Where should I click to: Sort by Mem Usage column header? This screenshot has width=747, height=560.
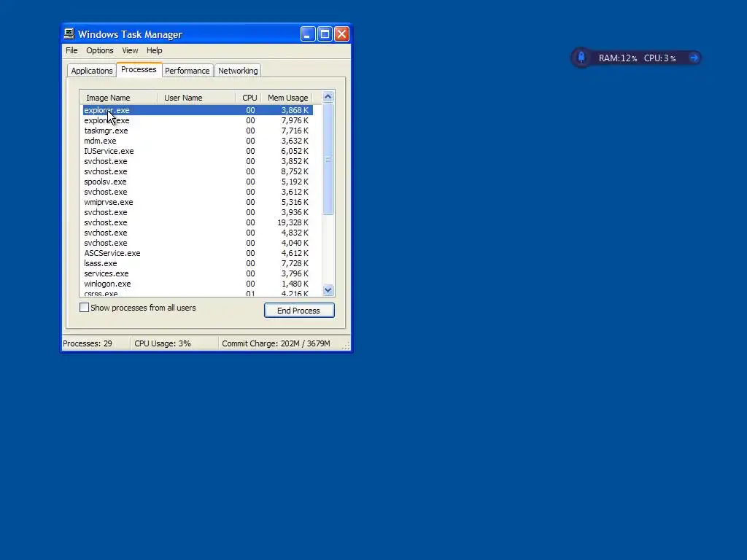(287, 98)
